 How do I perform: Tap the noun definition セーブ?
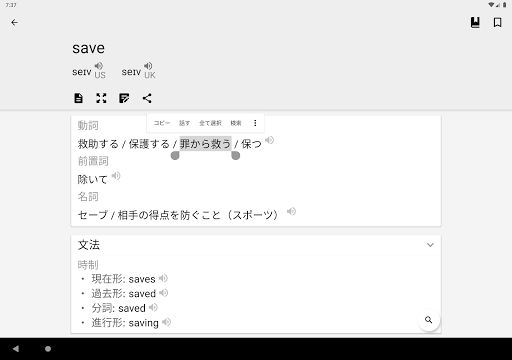[93, 215]
